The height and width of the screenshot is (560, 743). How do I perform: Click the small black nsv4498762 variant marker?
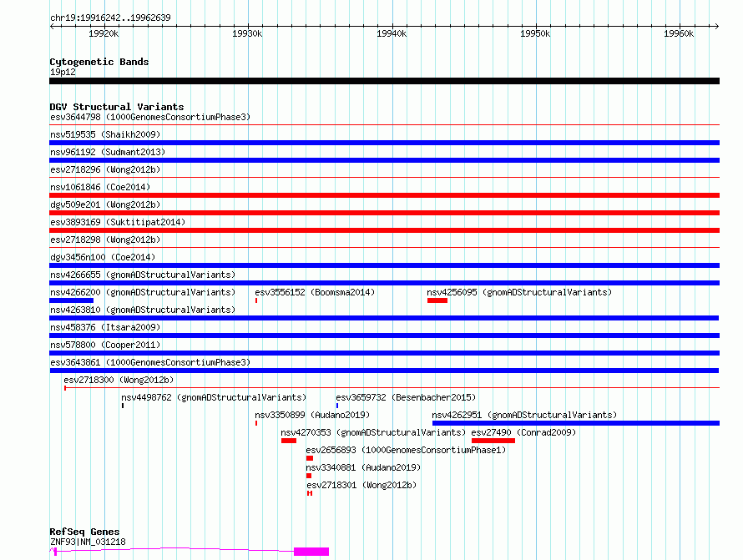123,406
